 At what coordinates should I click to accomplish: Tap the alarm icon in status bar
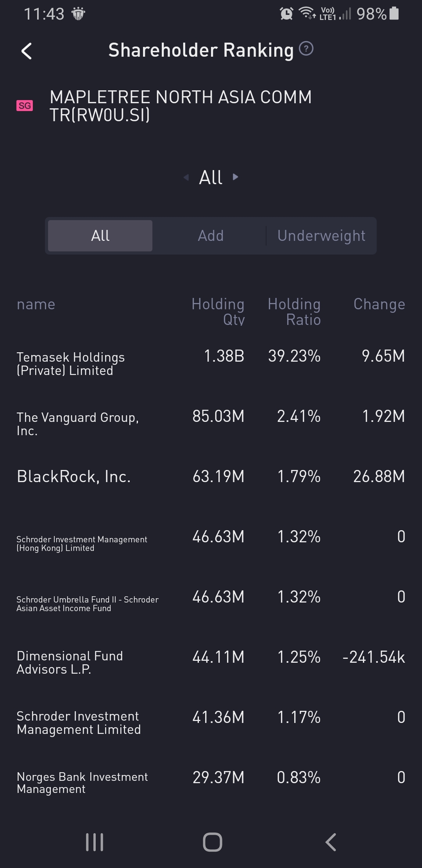pyautogui.click(x=286, y=14)
